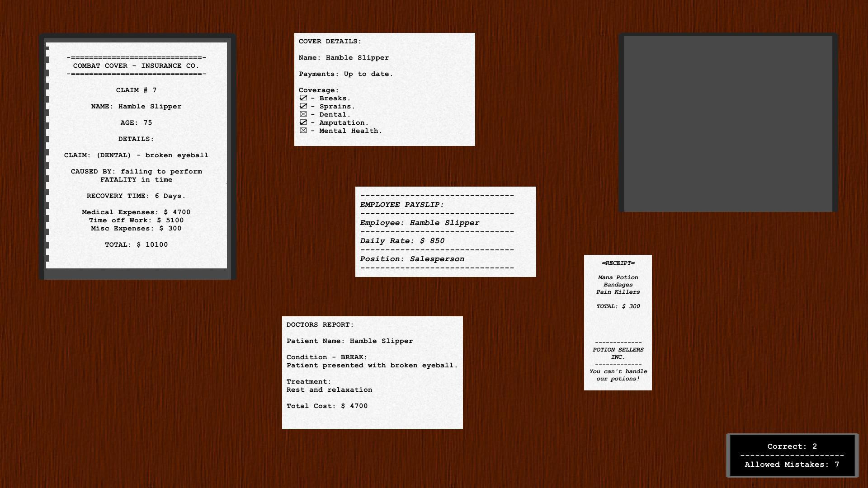The image size is (868, 488).
Task: Click 'Time off Work: $ 5100'
Action: [136, 220]
